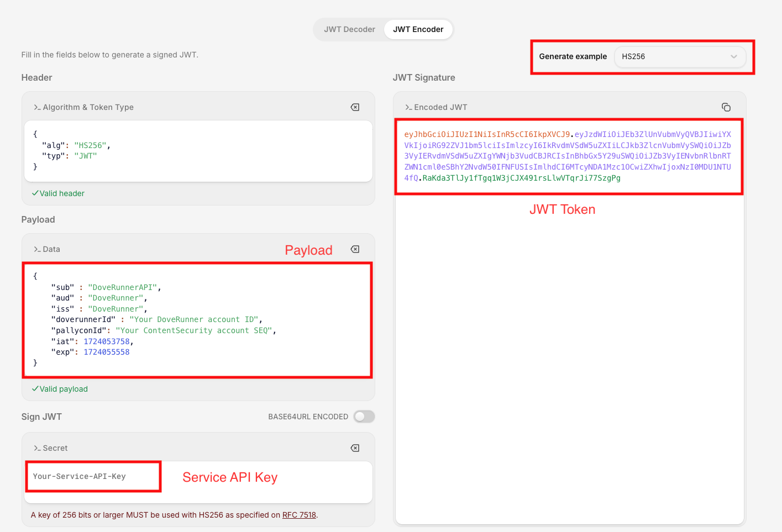Click the doverunnerId account ID line
The image size is (782, 532).
pos(157,319)
